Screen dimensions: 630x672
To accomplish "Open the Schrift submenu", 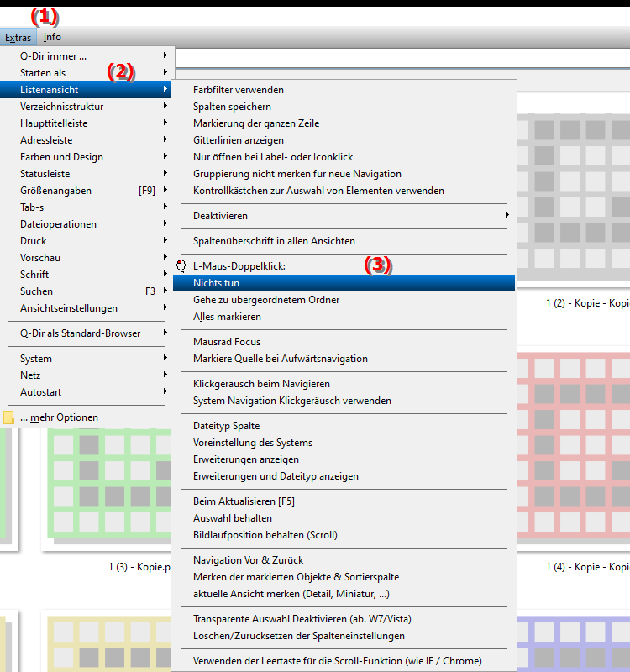I will (x=86, y=275).
